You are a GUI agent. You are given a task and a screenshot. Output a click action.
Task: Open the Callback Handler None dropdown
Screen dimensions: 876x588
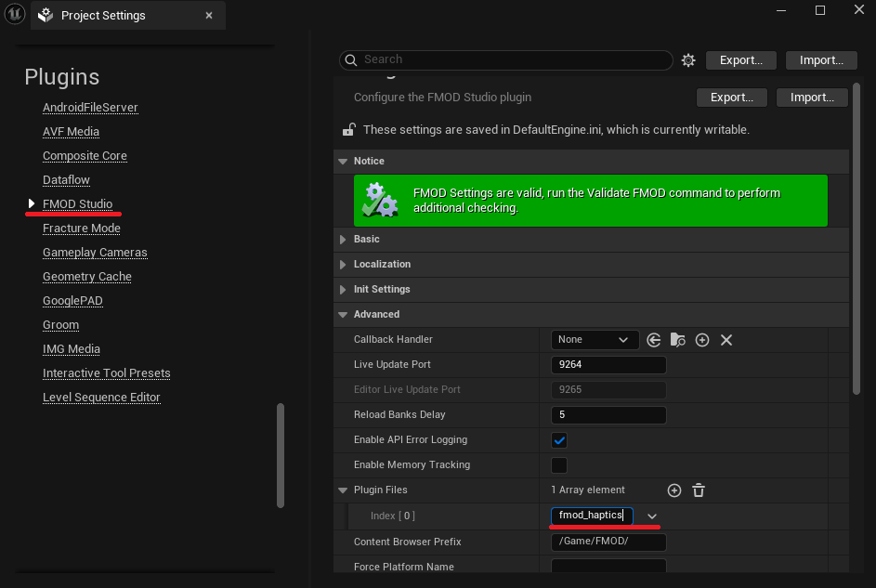tap(595, 340)
